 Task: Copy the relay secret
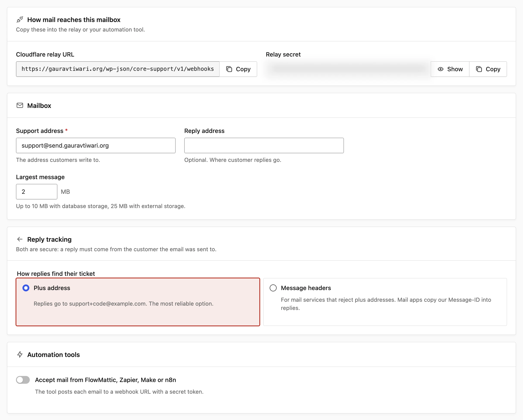pyautogui.click(x=488, y=69)
